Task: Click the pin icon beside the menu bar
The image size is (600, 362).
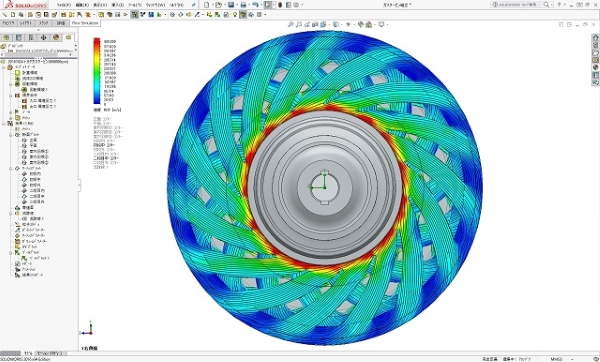Action: 194,5
